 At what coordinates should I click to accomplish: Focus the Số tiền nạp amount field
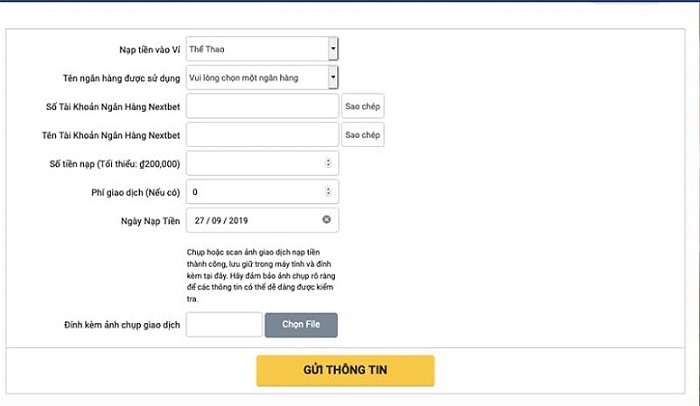tap(255, 163)
